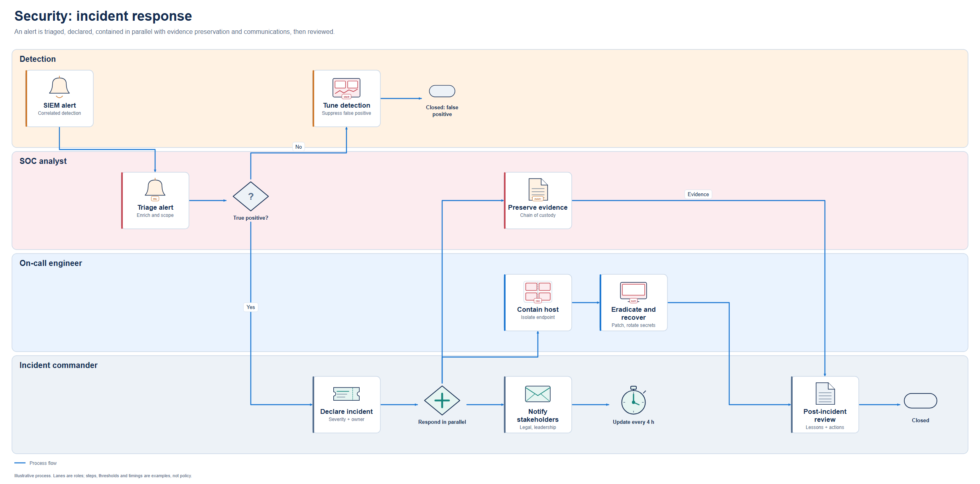This screenshot has width=980, height=484.
Task: Click the 'Update every 4 h' caption
Action: (634, 422)
